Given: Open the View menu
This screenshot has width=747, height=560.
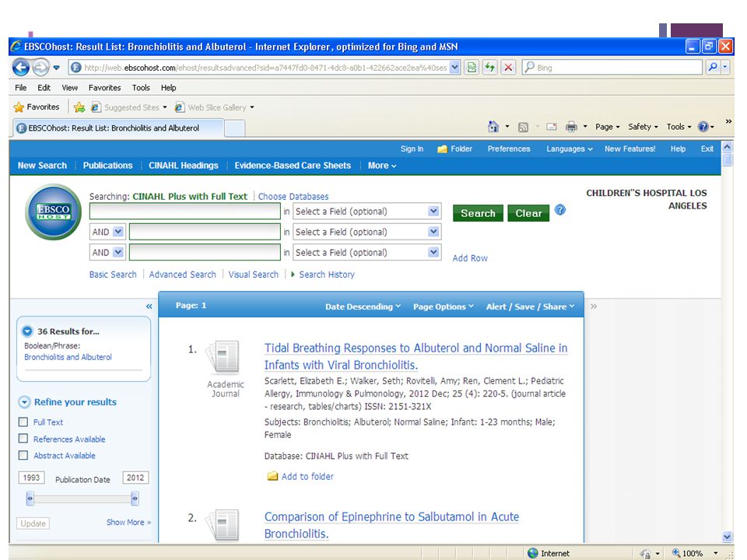Looking at the screenshot, I should [69, 88].
